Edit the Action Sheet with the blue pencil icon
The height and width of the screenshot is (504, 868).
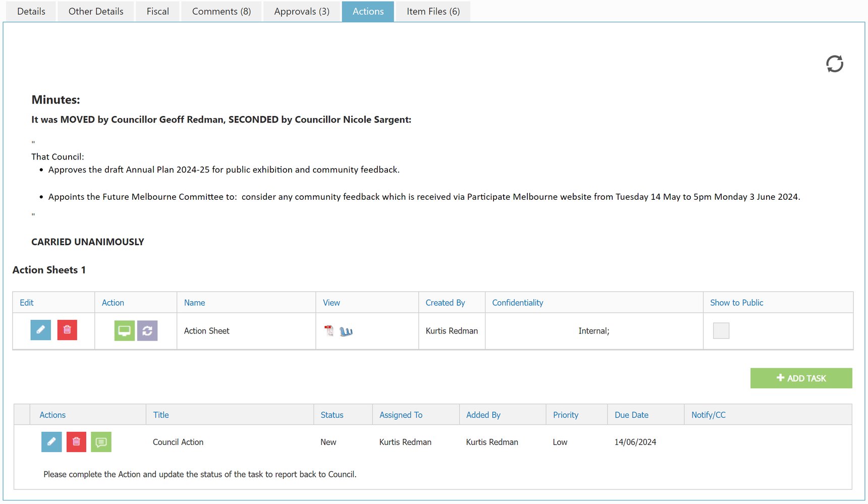click(x=40, y=330)
